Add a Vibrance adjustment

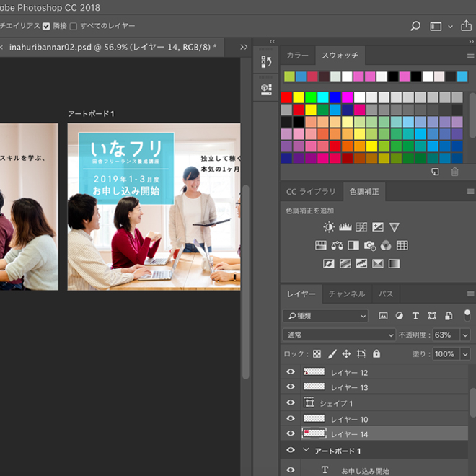click(x=394, y=227)
